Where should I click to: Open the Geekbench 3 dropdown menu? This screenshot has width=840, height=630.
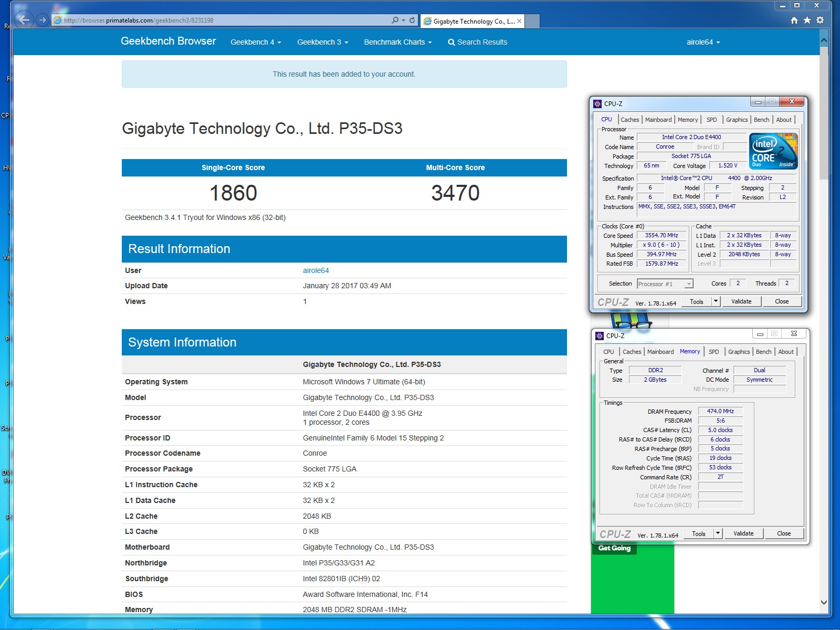(x=322, y=42)
